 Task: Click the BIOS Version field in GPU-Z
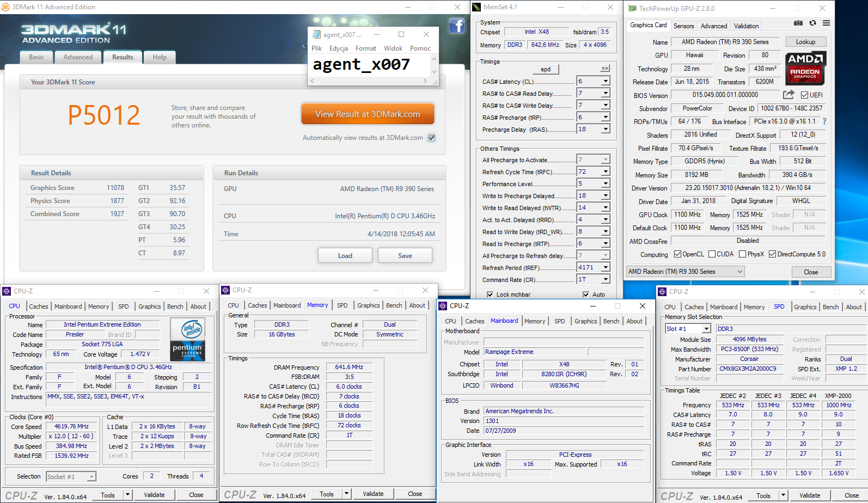[x=725, y=95]
